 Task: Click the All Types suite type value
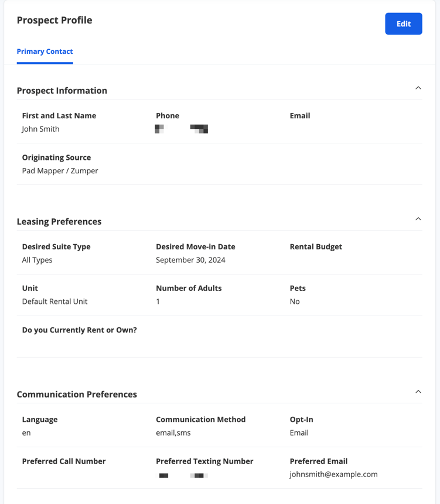(37, 260)
